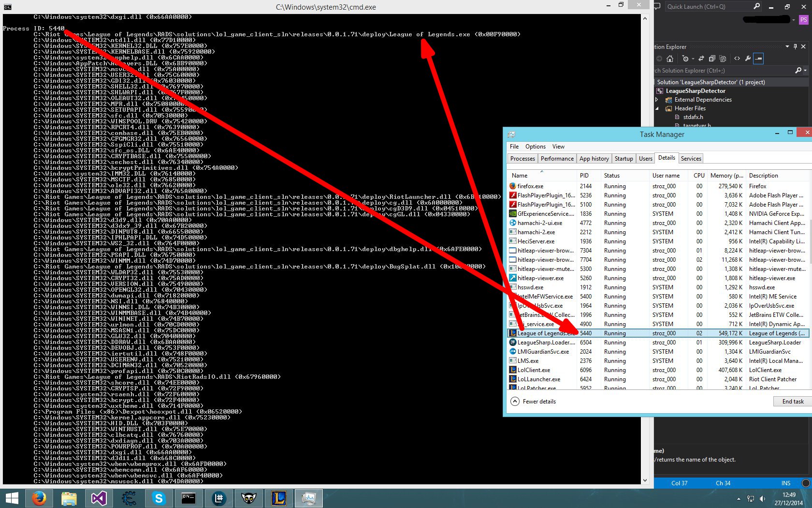Screen dimensions: 812x508
Task: Click the View Code angle-brackets icon
Action: pyautogui.click(x=737, y=59)
